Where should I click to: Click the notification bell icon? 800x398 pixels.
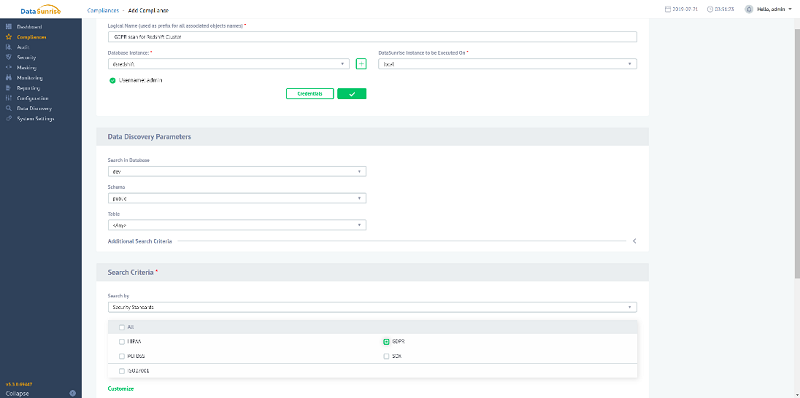(x=748, y=9)
